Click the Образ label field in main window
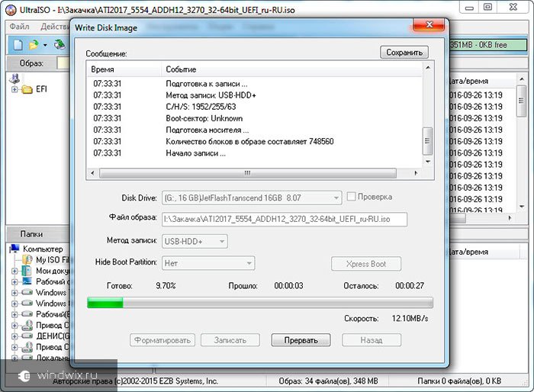 pos(31,63)
